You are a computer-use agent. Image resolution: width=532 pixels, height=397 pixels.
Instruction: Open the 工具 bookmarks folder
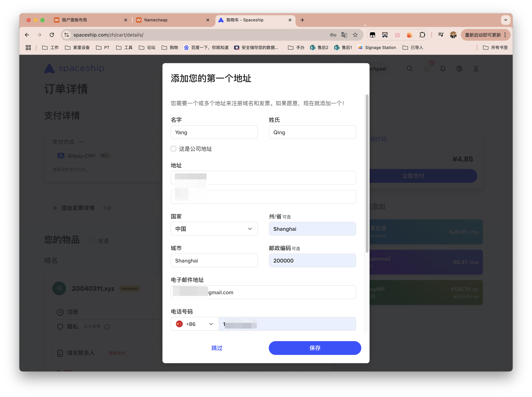click(x=124, y=48)
